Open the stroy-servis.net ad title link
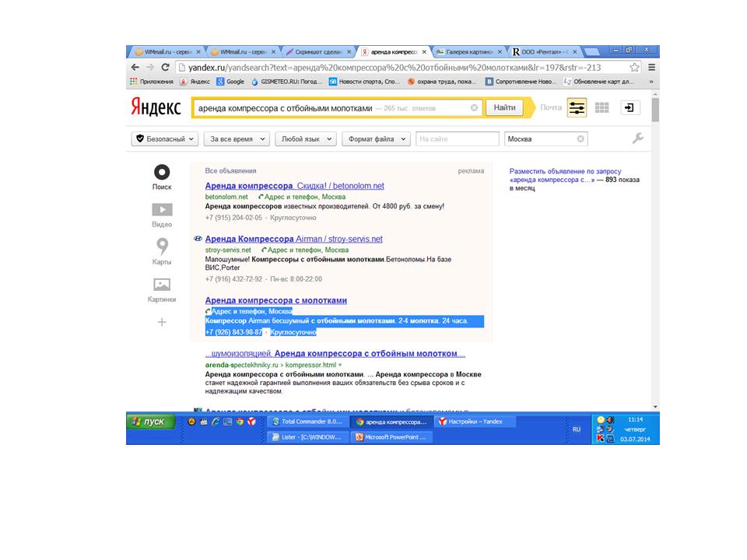This screenshot has width=747, height=560. pyautogui.click(x=294, y=239)
